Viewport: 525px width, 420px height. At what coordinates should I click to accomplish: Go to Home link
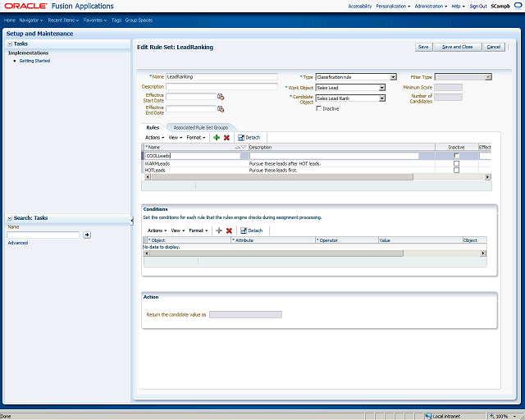[x=10, y=20]
